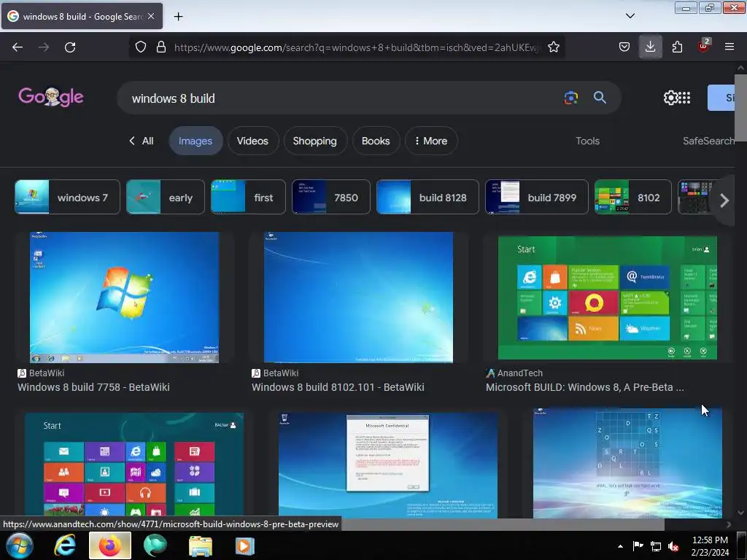The width and height of the screenshot is (747, 560).
Task: Open Windows Explorer folder on taskbar
Action: coord(201,545)
